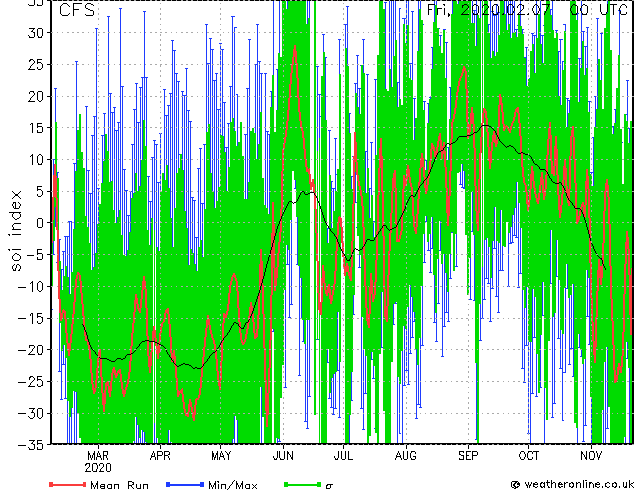This screenshot has width=634, height=490.
Task: Click the -25 y-axis value
Action: 32,381
